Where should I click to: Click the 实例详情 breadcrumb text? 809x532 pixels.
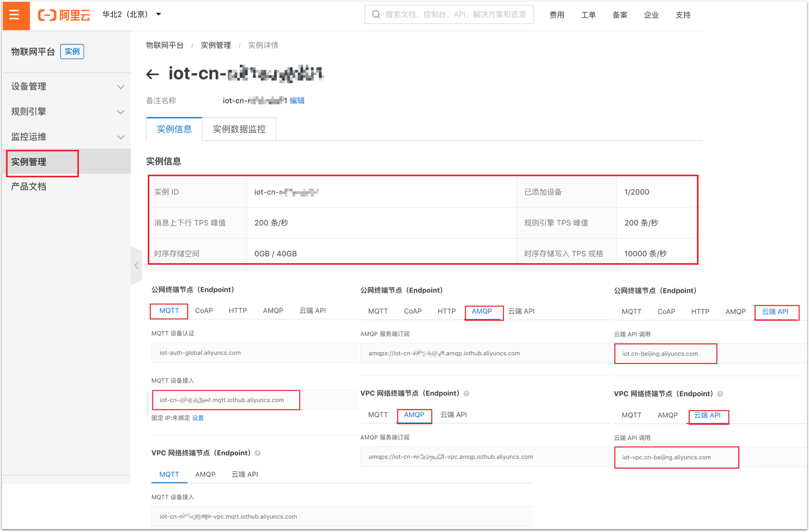coord(263,45)
